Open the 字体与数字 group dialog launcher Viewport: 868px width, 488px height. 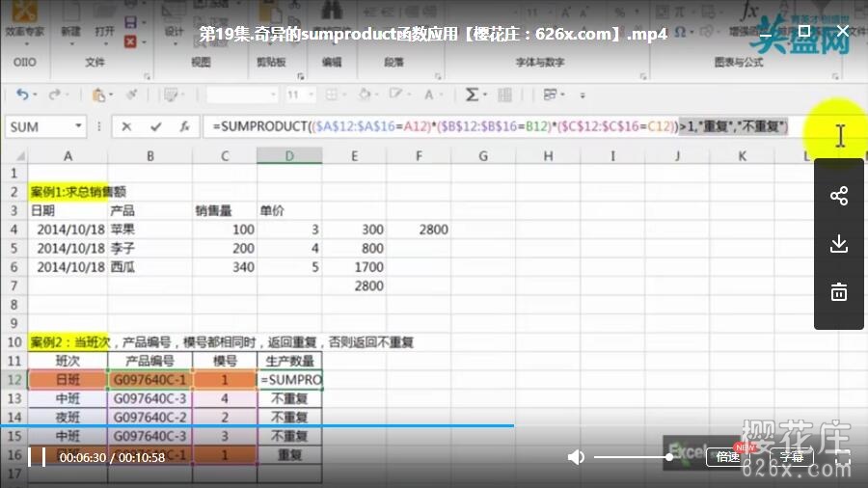coord(642,76)
